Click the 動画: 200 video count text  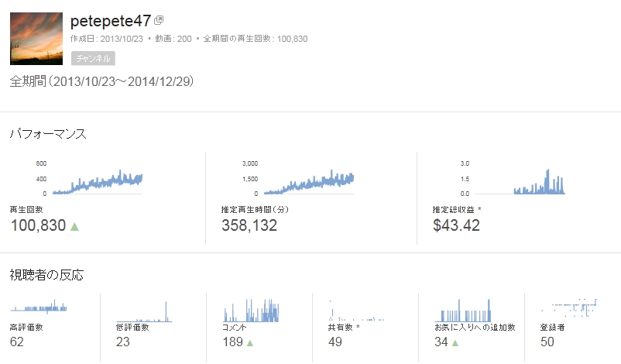pos(173,39)
